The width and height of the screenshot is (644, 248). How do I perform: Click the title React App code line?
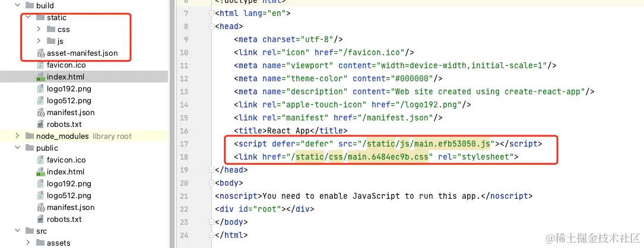pos(290,131)
